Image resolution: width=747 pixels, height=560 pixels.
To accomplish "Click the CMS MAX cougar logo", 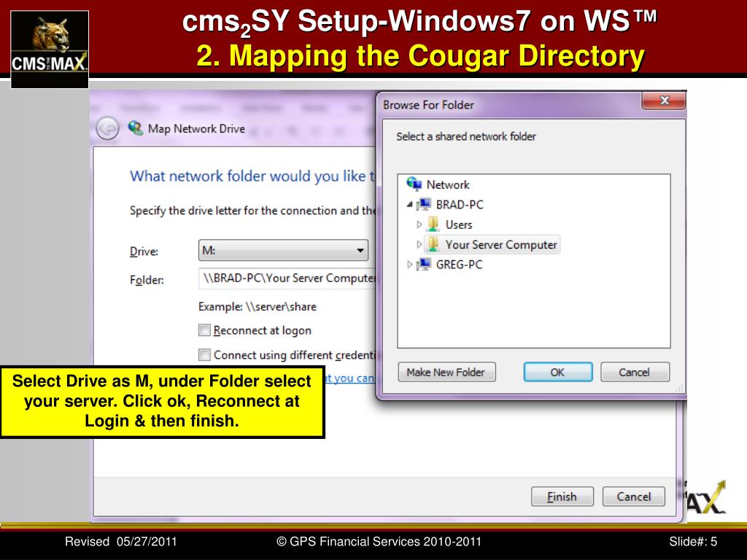I will pyautogui.click(x=50, y=49).
